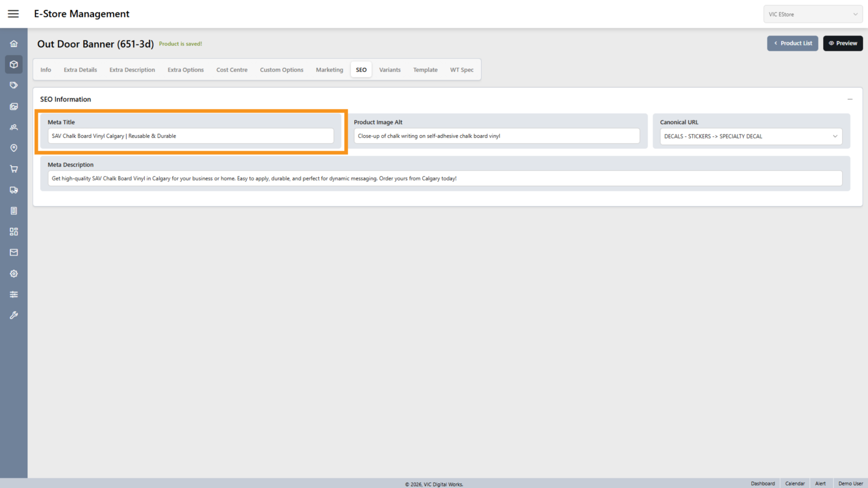Screen dimensions: 868x488
Task: Switch to the Variants tab
Action: point(390,70)
